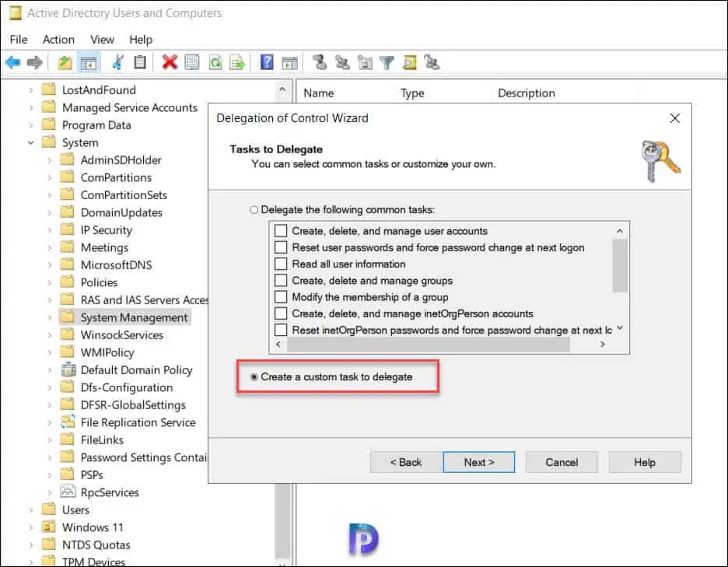This screenshot has width=728, height=567.
Task: Expand the System Management node
Action: [x=50, y=317]
